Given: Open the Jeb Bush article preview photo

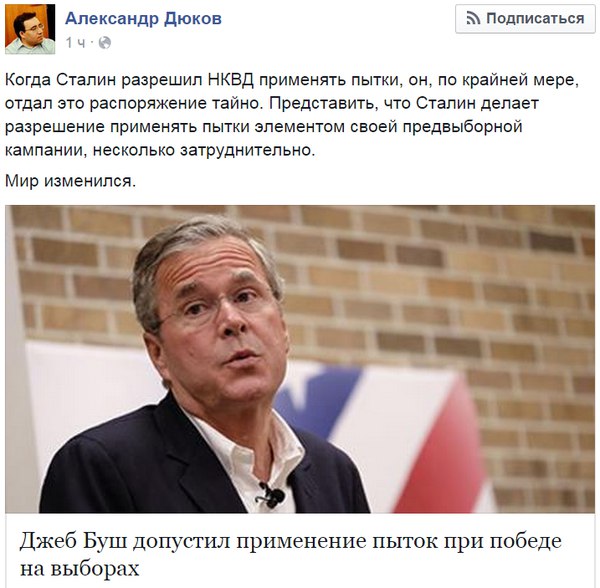Looking at the screenshot, I should [300, 359].
